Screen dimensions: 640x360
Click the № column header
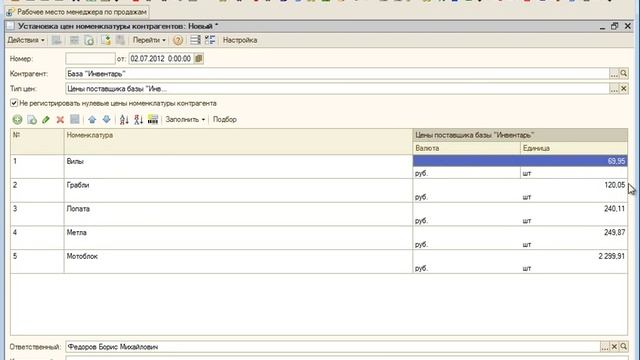[x=37, y=141]
